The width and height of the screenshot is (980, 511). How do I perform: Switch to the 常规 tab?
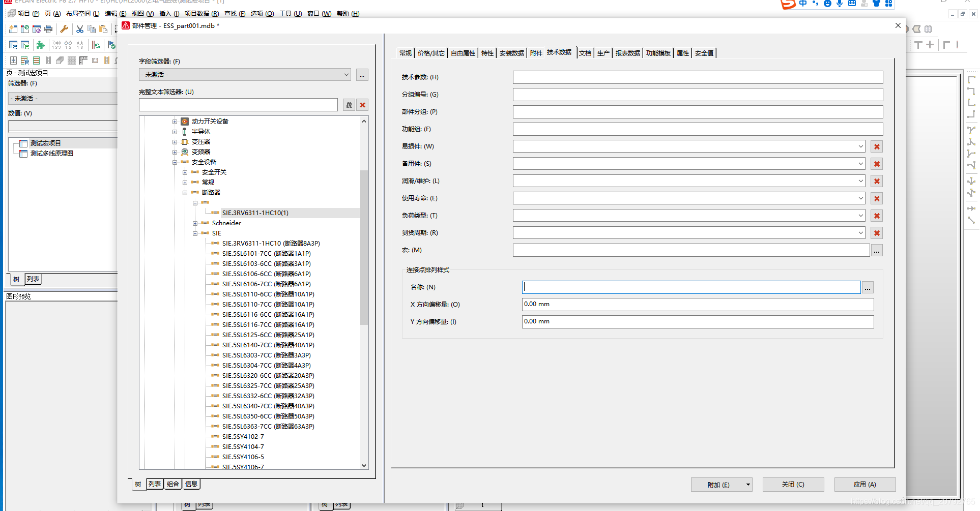coord(405,53)
